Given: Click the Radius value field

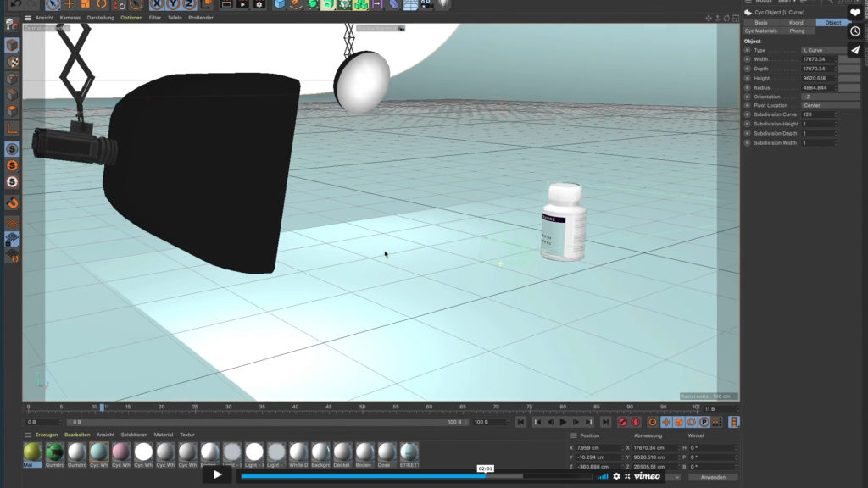Looking at the screenshot, I should coord(818,87).
